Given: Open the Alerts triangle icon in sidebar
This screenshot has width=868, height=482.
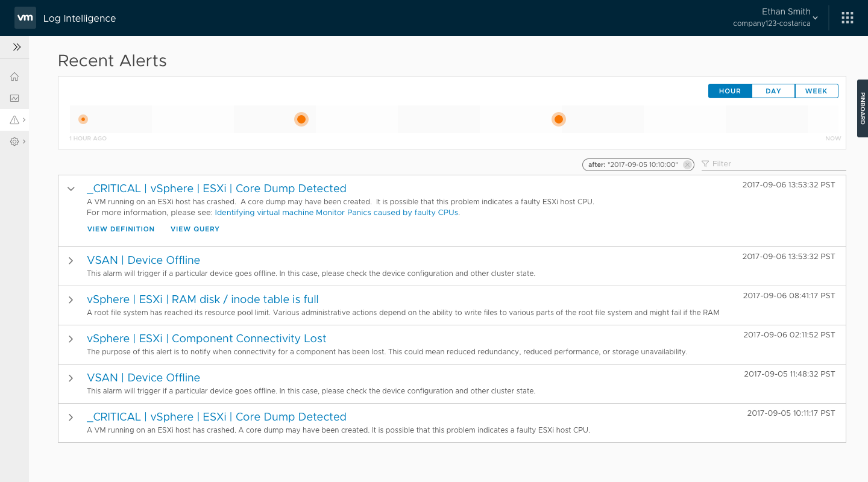Looking at the screenshot, I should 14,120.
